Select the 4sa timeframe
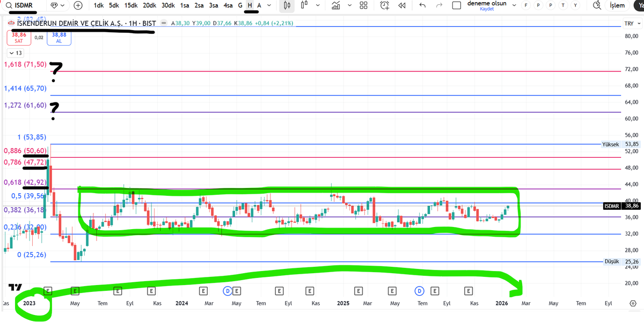 [x=229, y=5]
